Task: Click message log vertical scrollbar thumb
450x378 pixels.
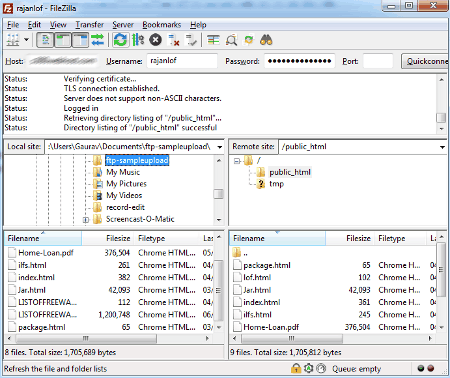Action: point(441,118)
